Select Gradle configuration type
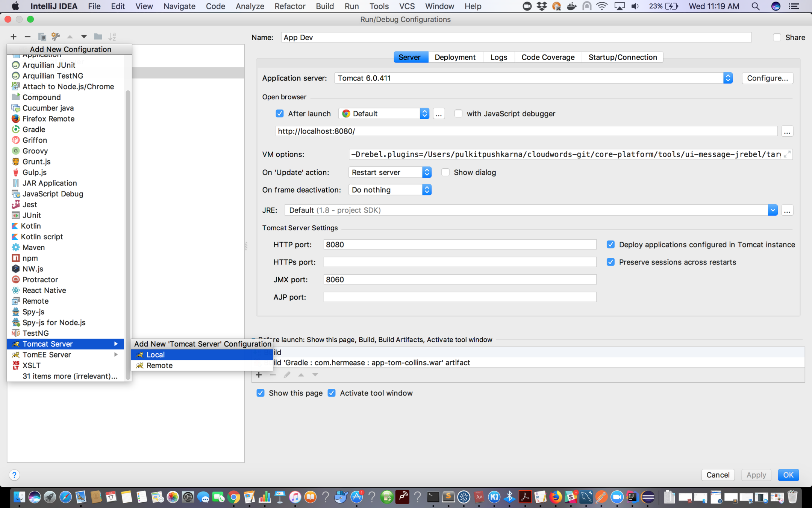 tap(34, 129)
